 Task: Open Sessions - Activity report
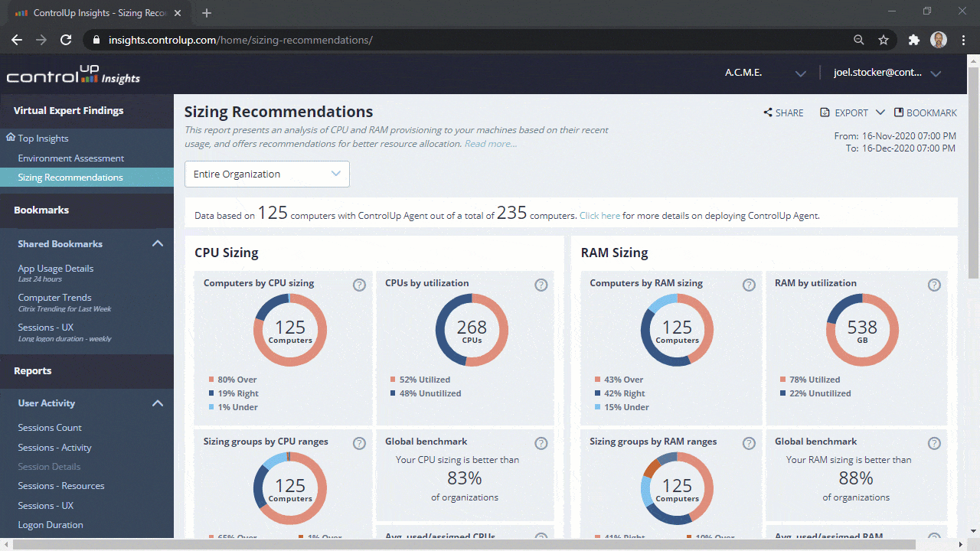click(54, 448)
